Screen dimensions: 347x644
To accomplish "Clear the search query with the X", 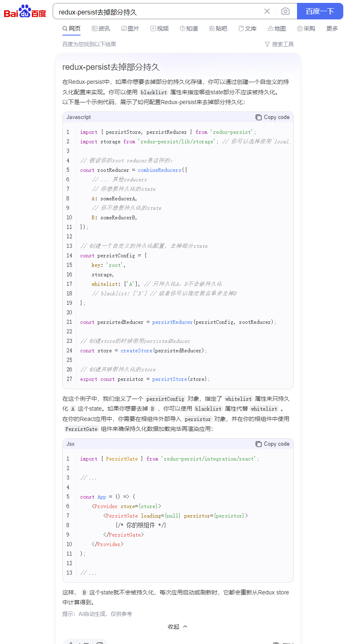I will [267, 12].
